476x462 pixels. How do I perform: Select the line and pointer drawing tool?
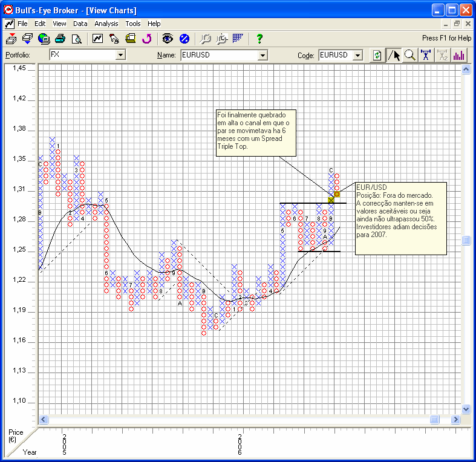(394, 55)
